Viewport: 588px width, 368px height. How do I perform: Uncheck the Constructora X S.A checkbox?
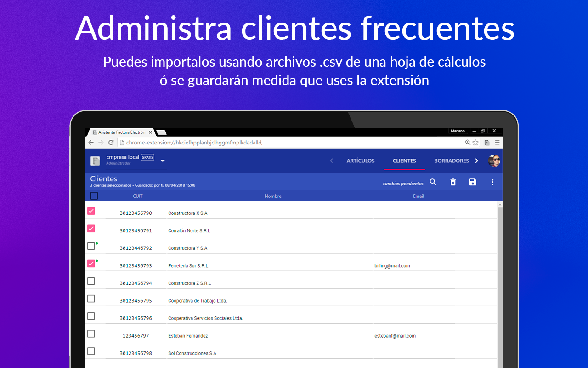click(x=91, y=211)
